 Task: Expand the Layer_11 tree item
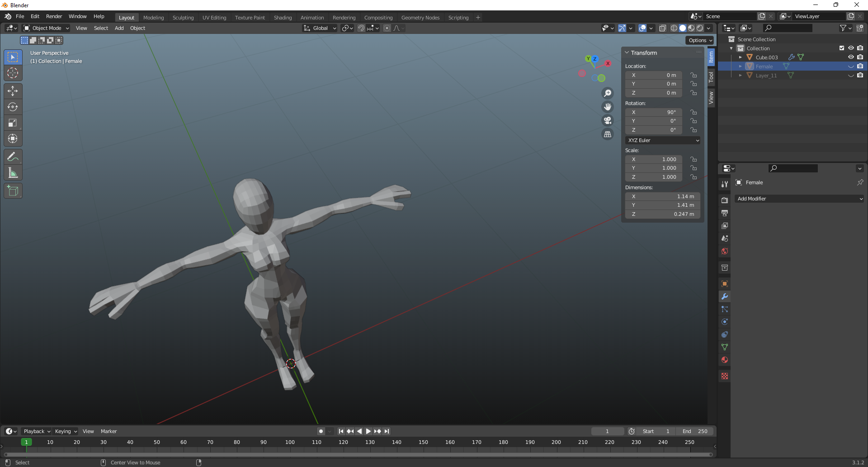point(740,76)
